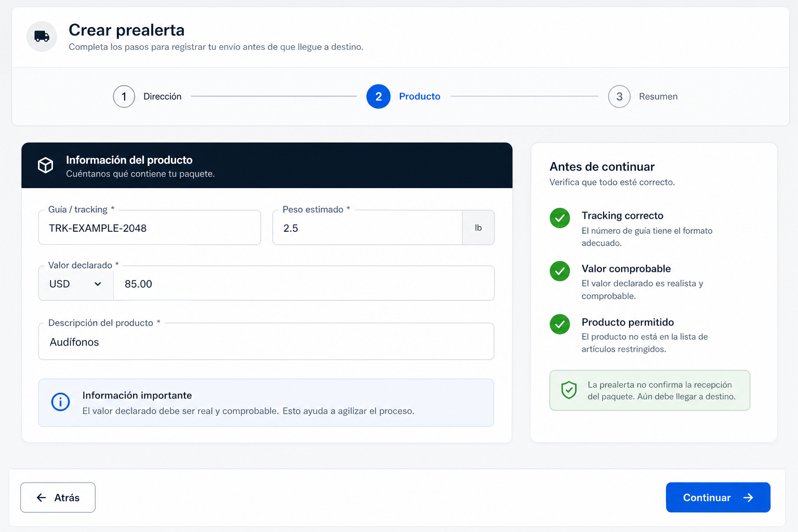This screenshot has height=532, width=798.
Task: Click "Información del producto" heading
Action: pos(129,160)
